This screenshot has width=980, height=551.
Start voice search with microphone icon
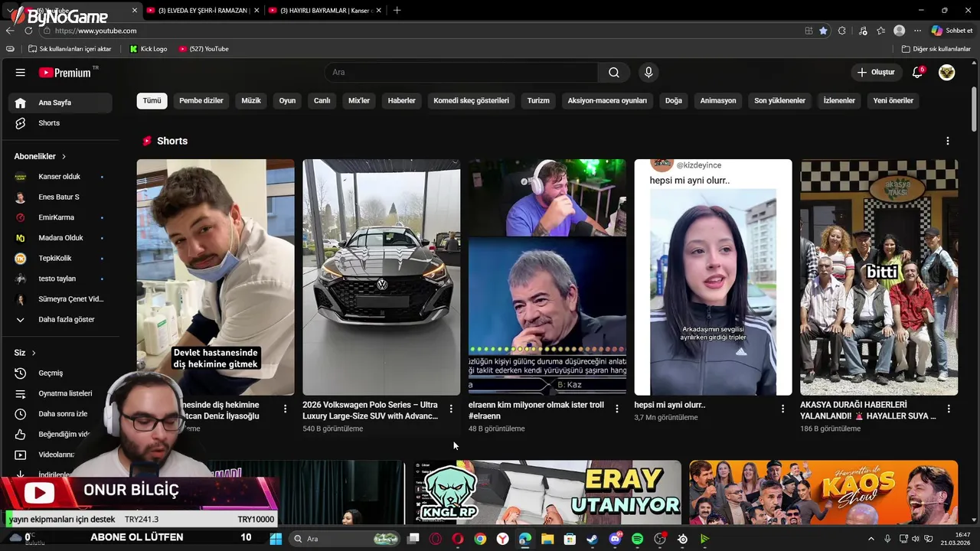click(648, 73)
